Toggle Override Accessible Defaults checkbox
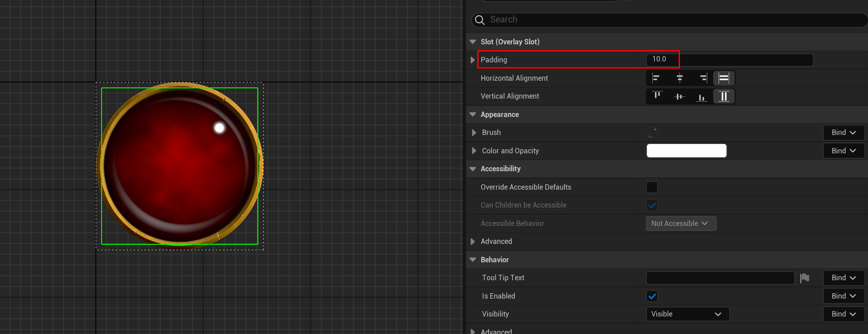Image resolution: width=868 pixels, height=334 pixels. pyautogui.click(x=652, y=187)
